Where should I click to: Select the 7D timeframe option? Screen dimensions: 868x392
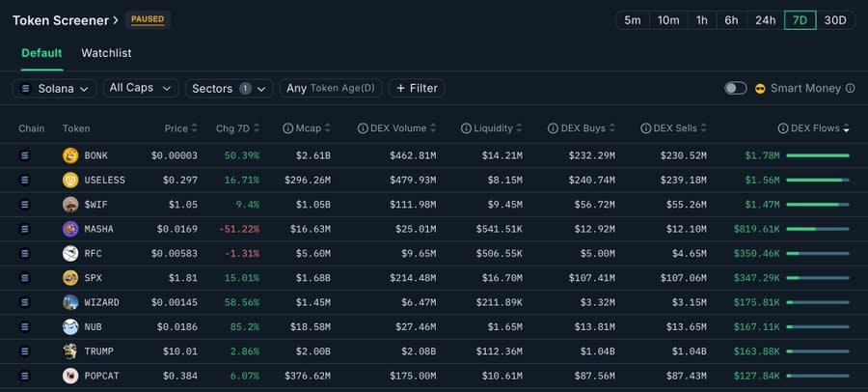[800, 20]
